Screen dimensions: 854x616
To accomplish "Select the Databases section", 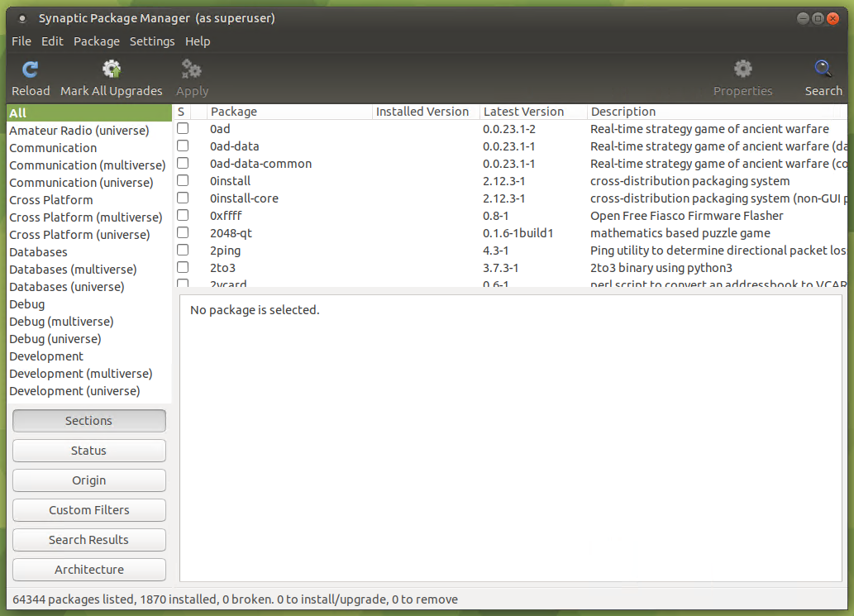I will coord(89,252).
